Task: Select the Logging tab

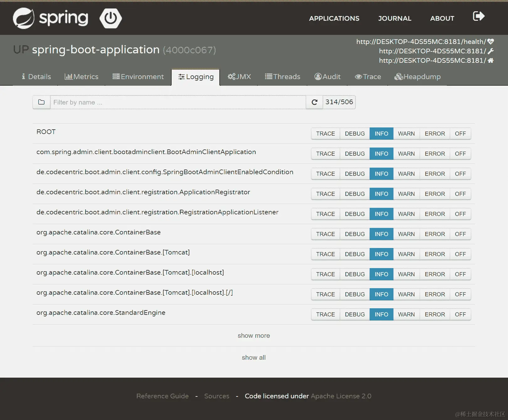Action: click(195, 77)
